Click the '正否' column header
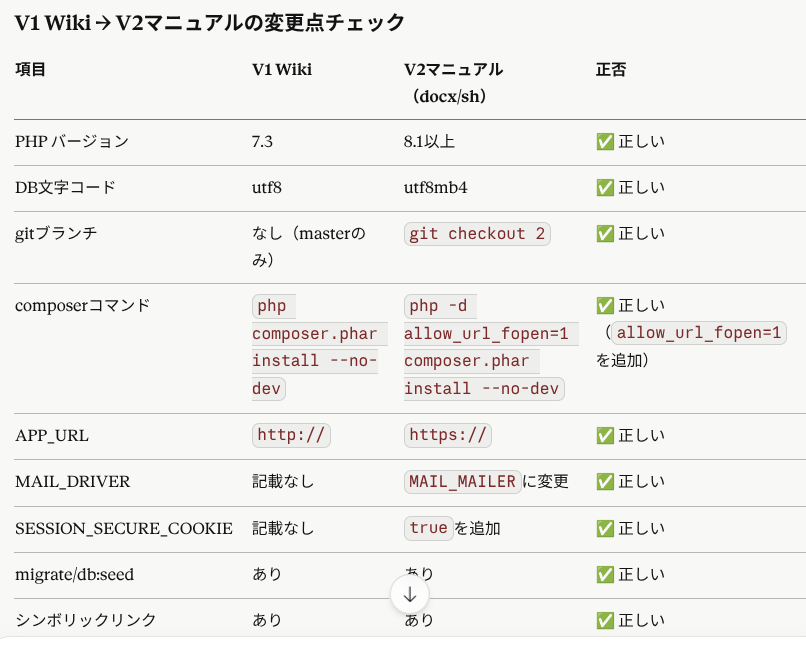Viewport: 806px width, 646px height. pos(611,70)
